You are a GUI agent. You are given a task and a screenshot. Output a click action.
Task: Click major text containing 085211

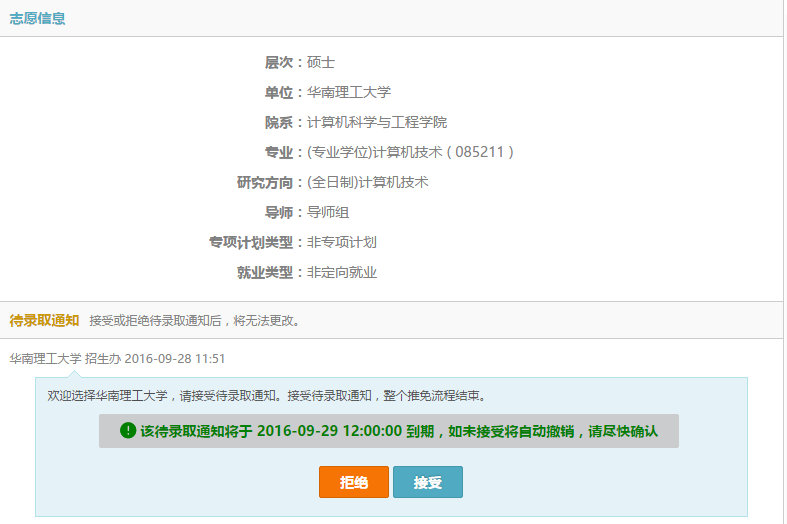coord(410,152)
